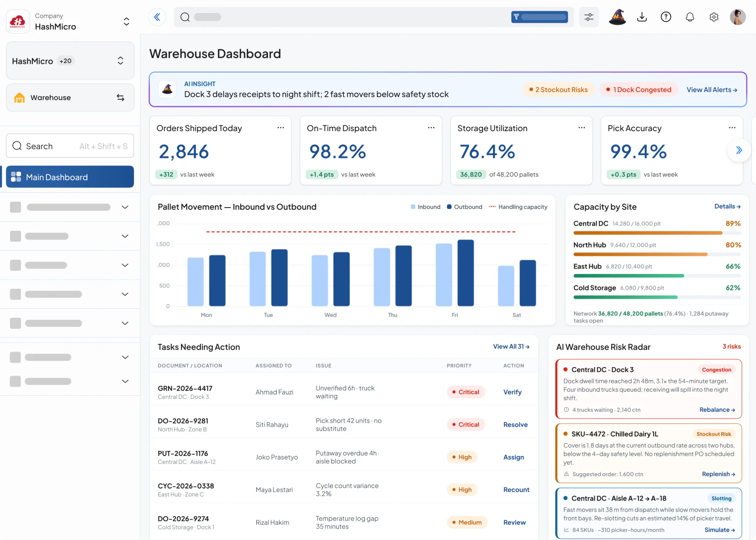Open notifications bell icon
This screenshot has width=756, height=540.
[x=690, y=17]
